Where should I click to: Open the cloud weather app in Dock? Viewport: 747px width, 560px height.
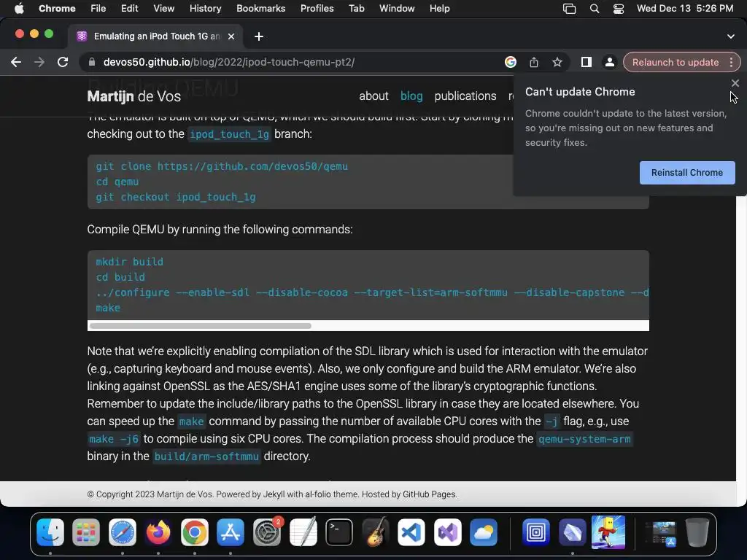click(x=484, y=532)
